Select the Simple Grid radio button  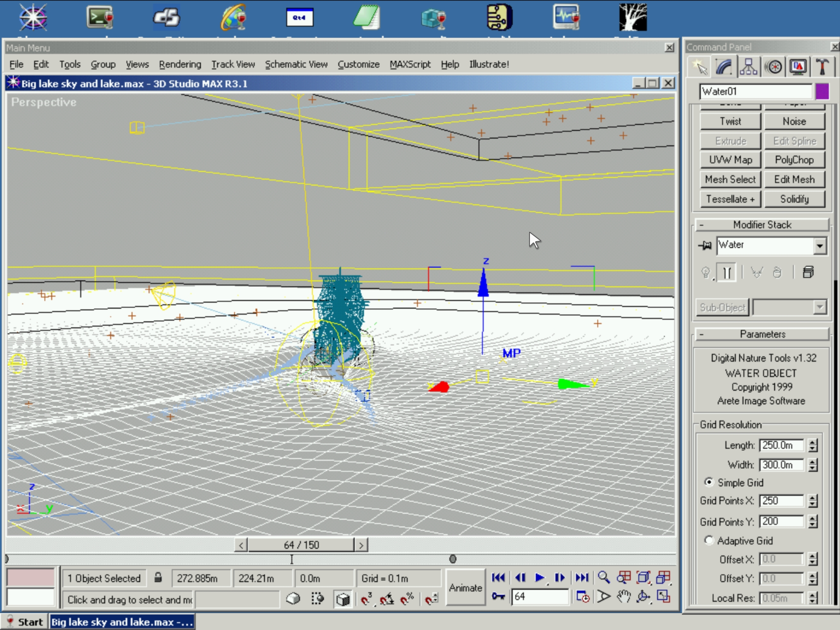(x=709, y=482)
